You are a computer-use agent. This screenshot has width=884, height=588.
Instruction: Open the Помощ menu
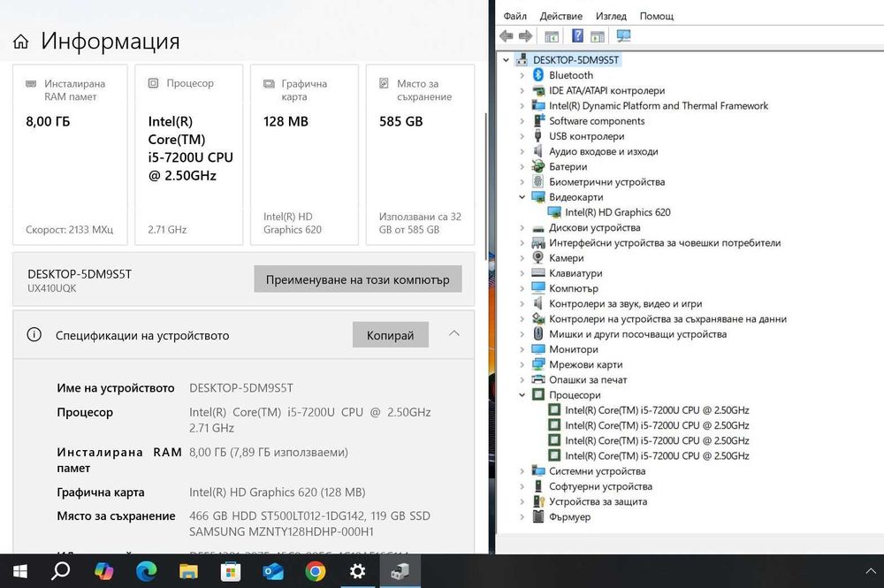(657, 16)
